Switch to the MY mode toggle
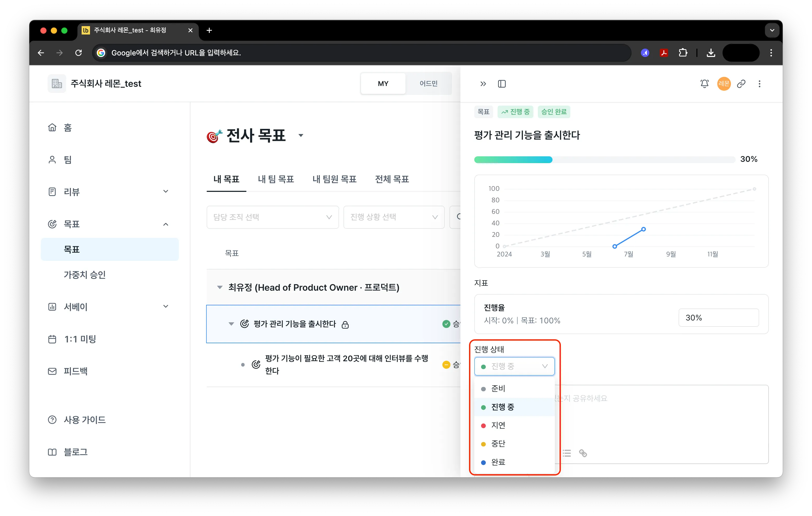 coord(383,83)
